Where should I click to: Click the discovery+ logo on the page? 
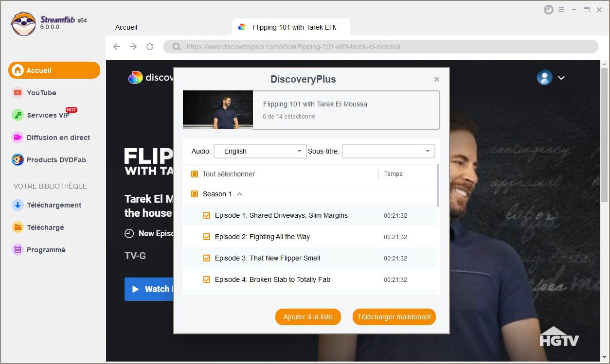tap(151, 77)
